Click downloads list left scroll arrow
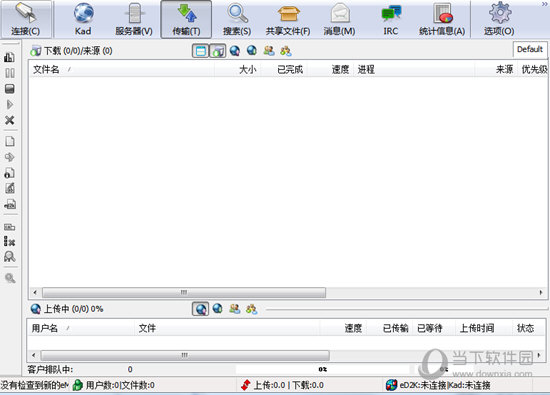The width and height of the screenshot is (550, 395). click(35, 292)
